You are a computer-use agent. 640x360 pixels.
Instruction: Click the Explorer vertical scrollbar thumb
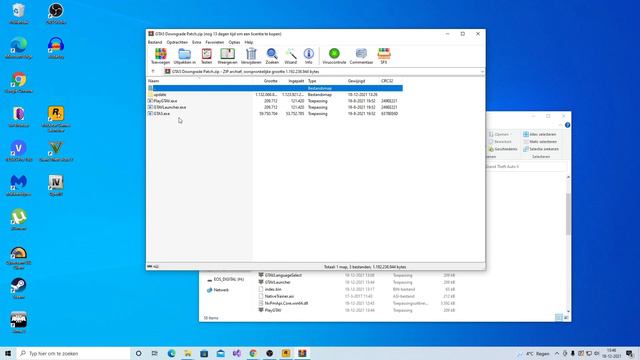pos(568,214)
